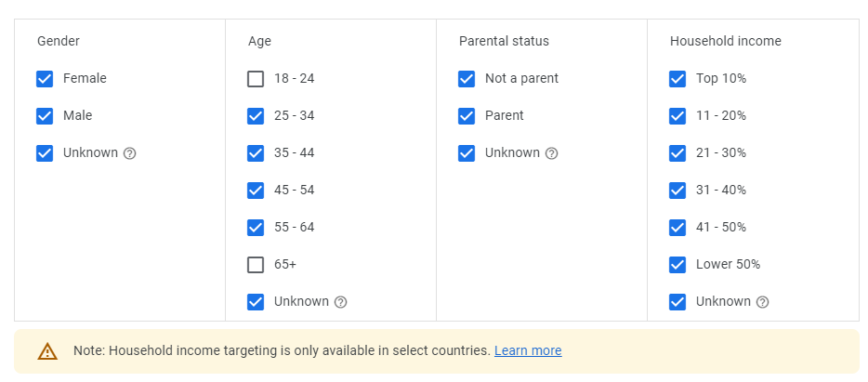
Task: Deselect the 11 - 20% income bracket
Action: 677,116
